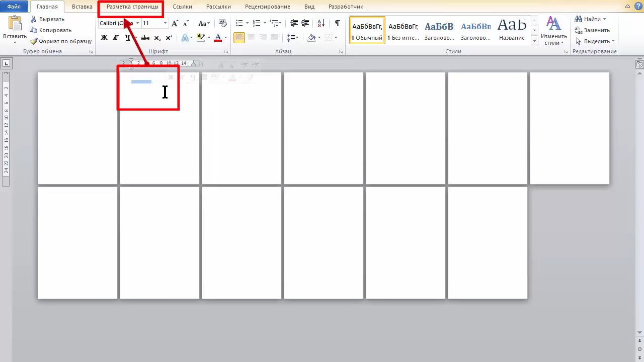Select the first page thumbnail
This screenshot has width=644, height=362.
pos(77,128)
